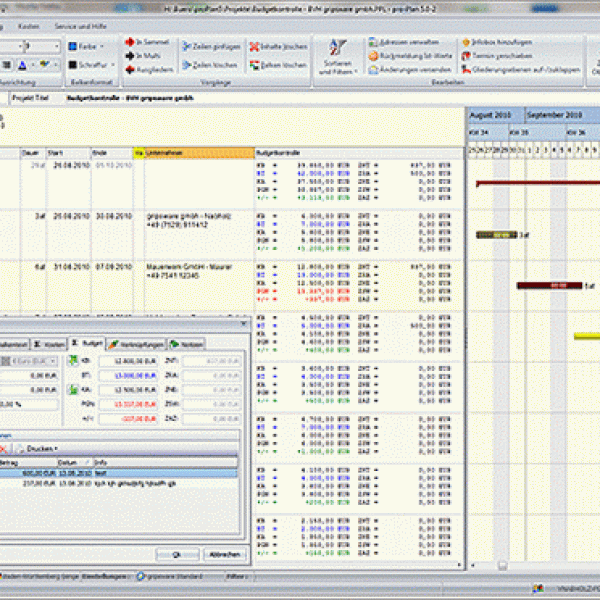
Task: Switch to the Notizen tab
Action: [186, 343]
